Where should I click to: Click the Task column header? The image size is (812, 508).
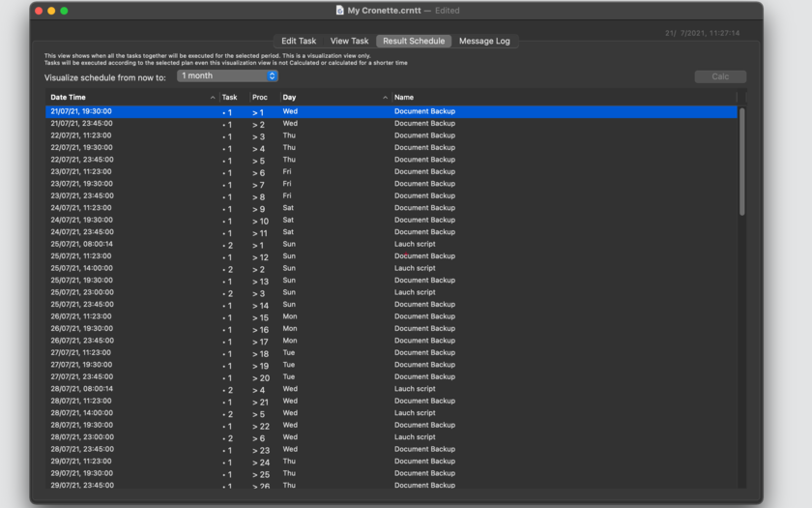tap(229, 98)
